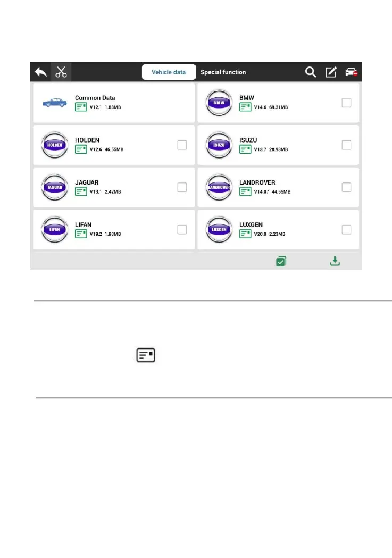
Task: Select the LUXGEN checkbox
Action: pos(346,229)
